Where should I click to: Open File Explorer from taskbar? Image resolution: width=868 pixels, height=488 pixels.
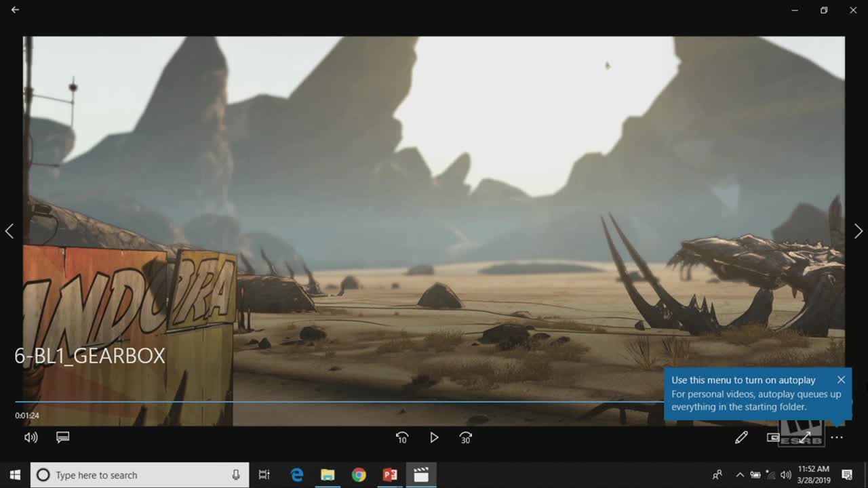[328, 475]
